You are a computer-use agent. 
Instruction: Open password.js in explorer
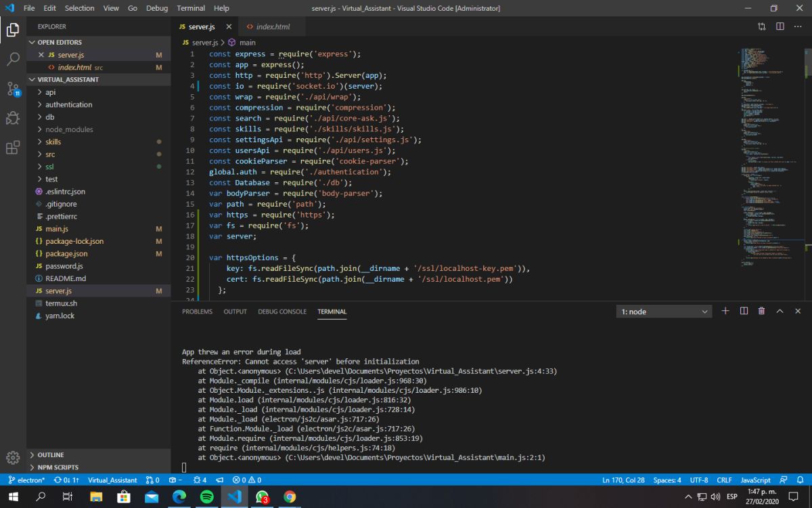click(x=98, y=266)
